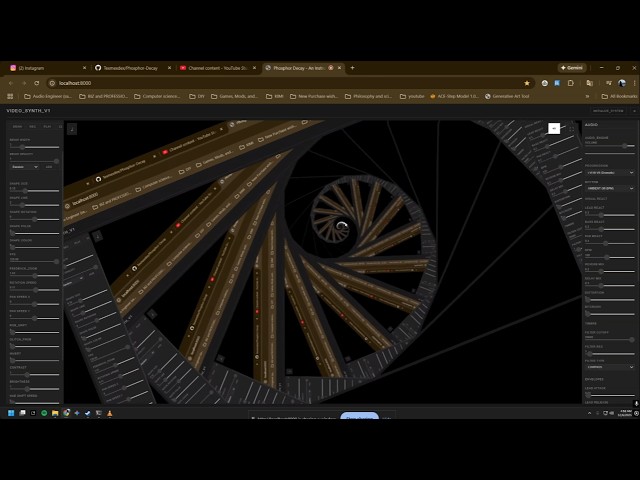Image resolution: width=640 pixels, height=480 pixels.
Task: Click the Gemini button in Chrome
Action: click(572, 68)
